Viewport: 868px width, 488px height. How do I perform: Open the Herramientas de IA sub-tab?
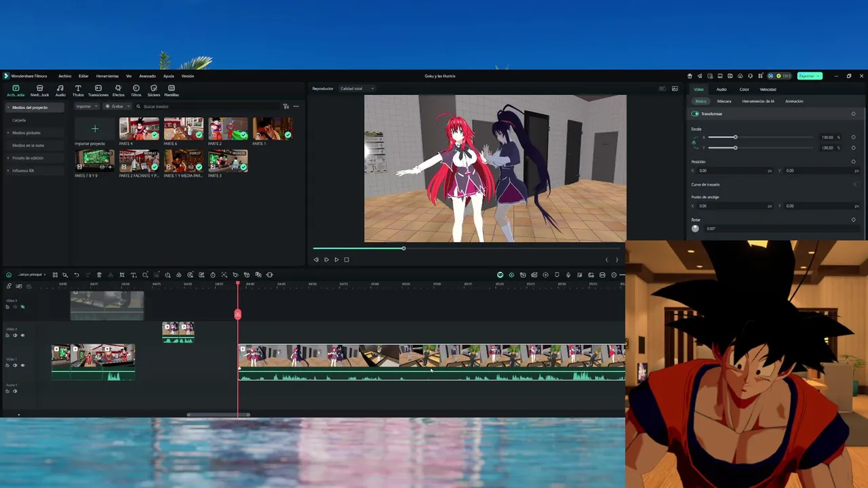(758, 102)
